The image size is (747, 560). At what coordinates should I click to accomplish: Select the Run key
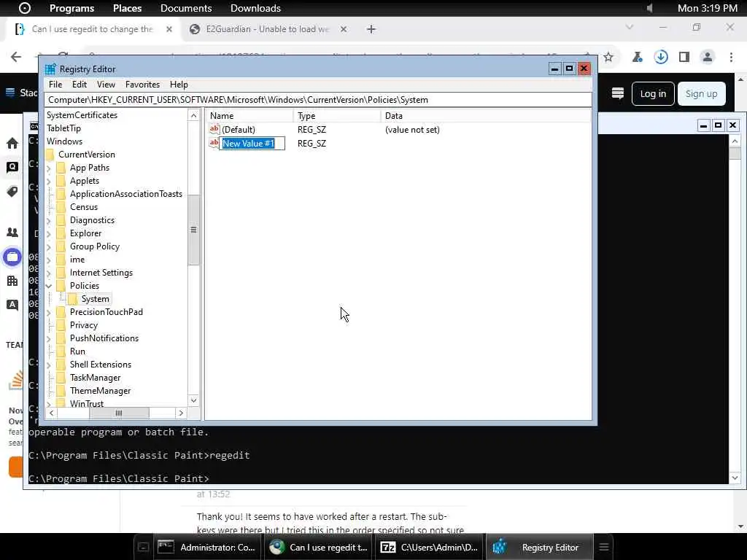(x=77, y=351)
